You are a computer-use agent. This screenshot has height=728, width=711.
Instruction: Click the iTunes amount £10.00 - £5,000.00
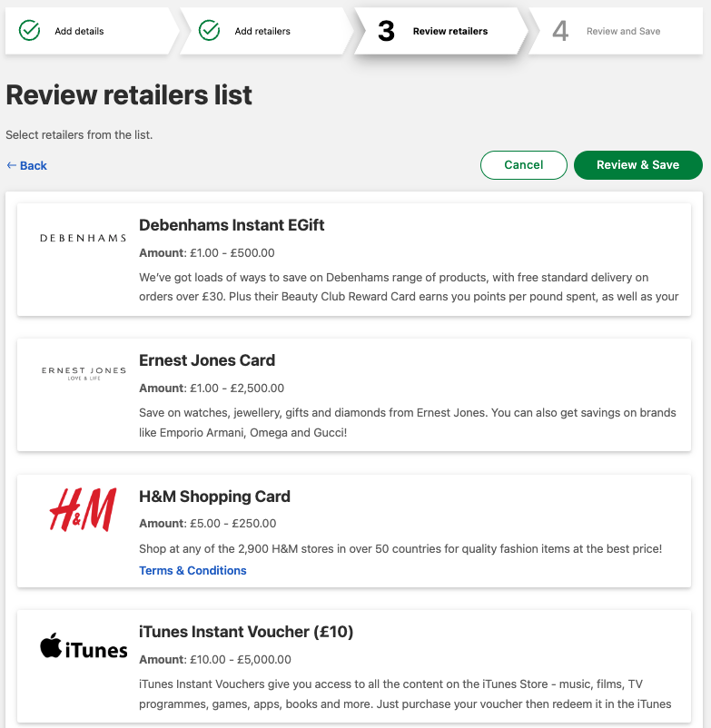pos(215,660)
